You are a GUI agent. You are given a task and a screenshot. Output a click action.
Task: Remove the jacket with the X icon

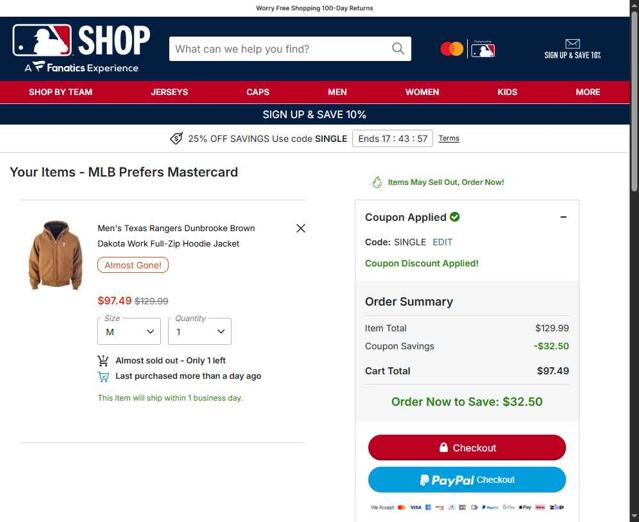click(x=301, y=228)
